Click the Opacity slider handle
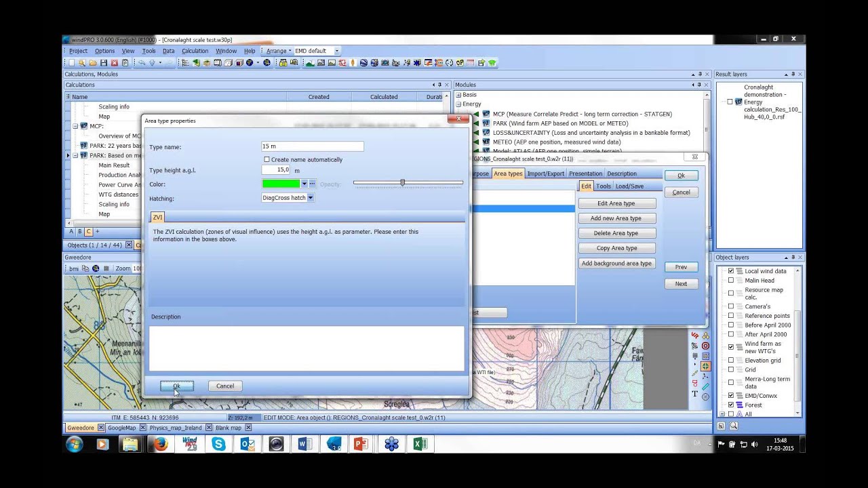This screenshot has width=868, height=488. [x=403, y=182]
